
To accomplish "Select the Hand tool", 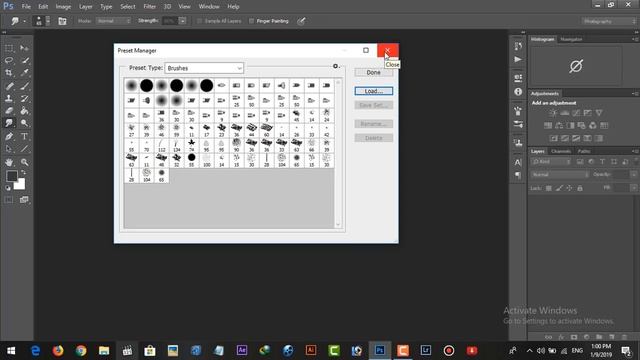I will (9, 162).
